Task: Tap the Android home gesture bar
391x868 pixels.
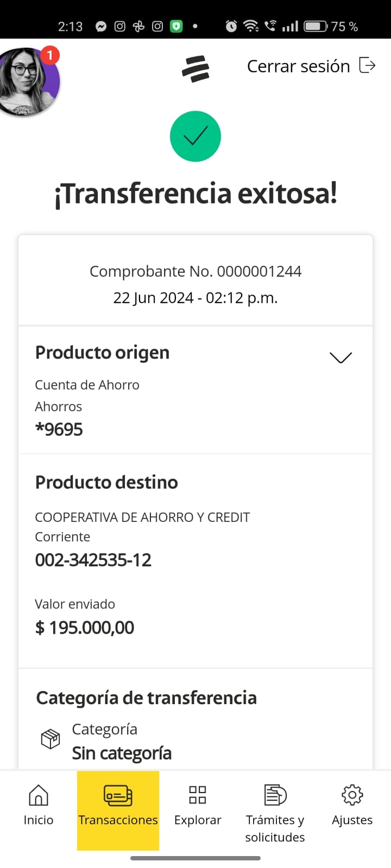Action: click(x=195, y=858)
